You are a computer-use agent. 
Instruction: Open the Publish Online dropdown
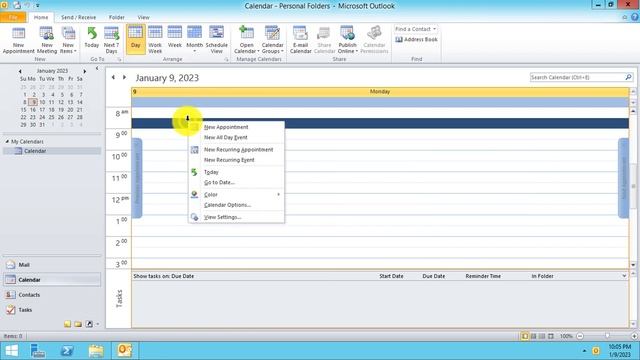pyautogui.click(x=347, y=40)
